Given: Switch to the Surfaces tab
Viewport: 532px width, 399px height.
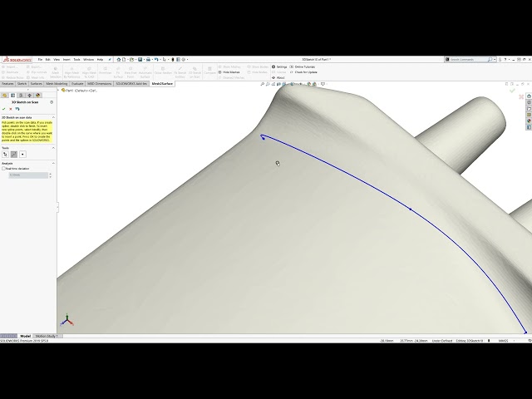Looking at the screenshot, I should coord(37,83).
